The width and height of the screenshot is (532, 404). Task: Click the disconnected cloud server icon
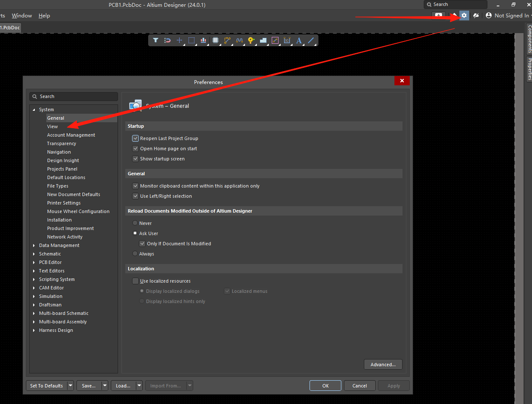[x=476, y=15]
